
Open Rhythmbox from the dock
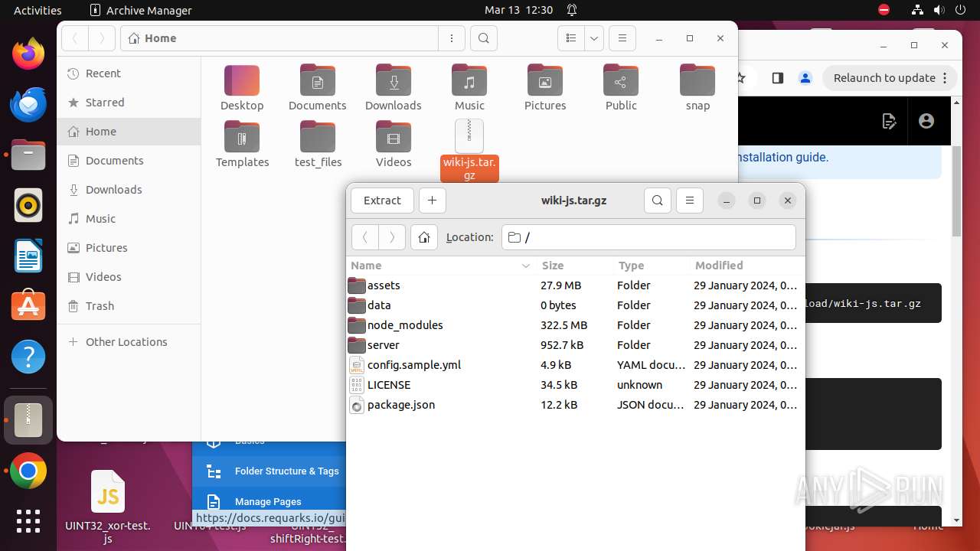pyautogui.click(x=28, y=206)
